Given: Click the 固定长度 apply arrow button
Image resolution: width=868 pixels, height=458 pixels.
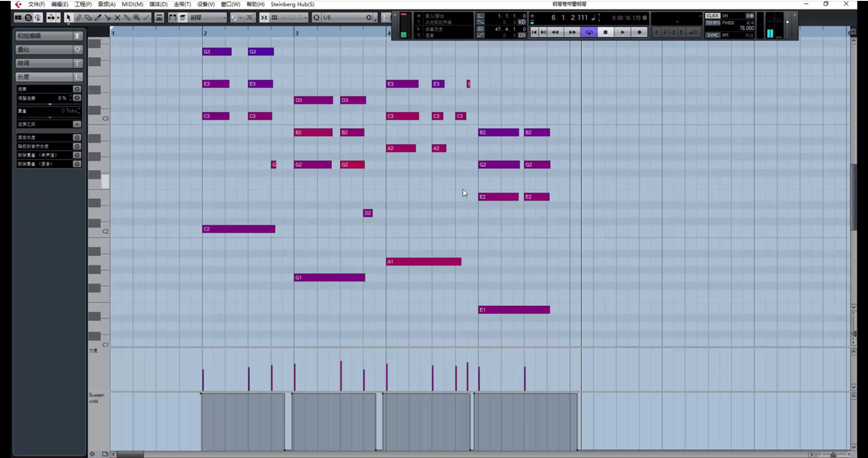Looking at the screenshot, I should coord(77,137).
